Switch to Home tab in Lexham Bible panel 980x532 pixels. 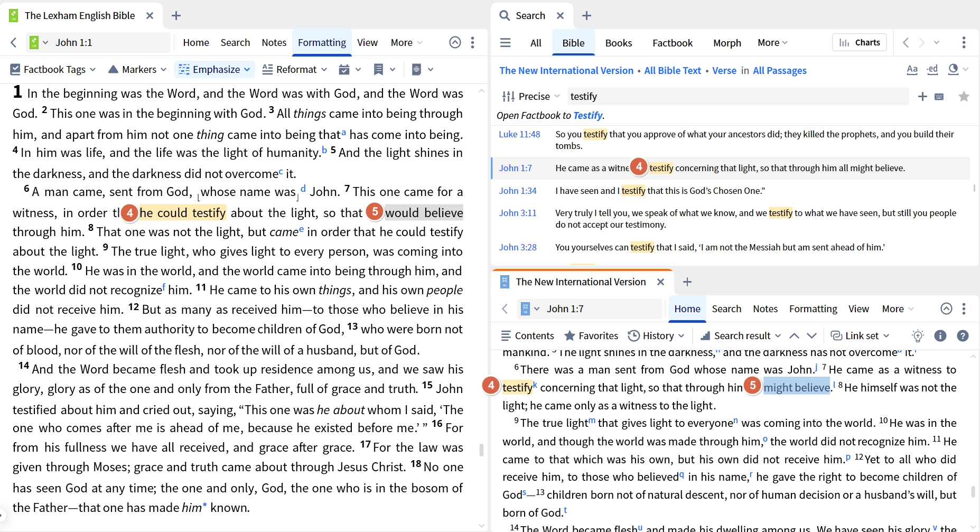coord(196,42)
